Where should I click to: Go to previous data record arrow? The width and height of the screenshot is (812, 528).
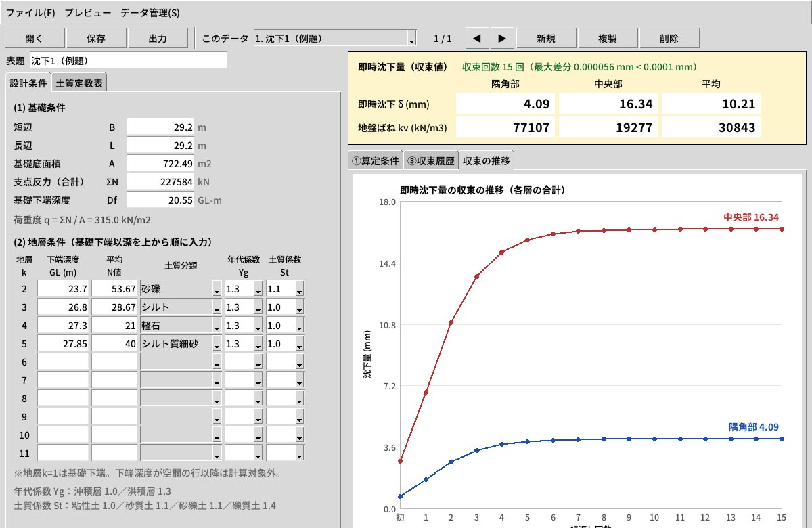477,39
